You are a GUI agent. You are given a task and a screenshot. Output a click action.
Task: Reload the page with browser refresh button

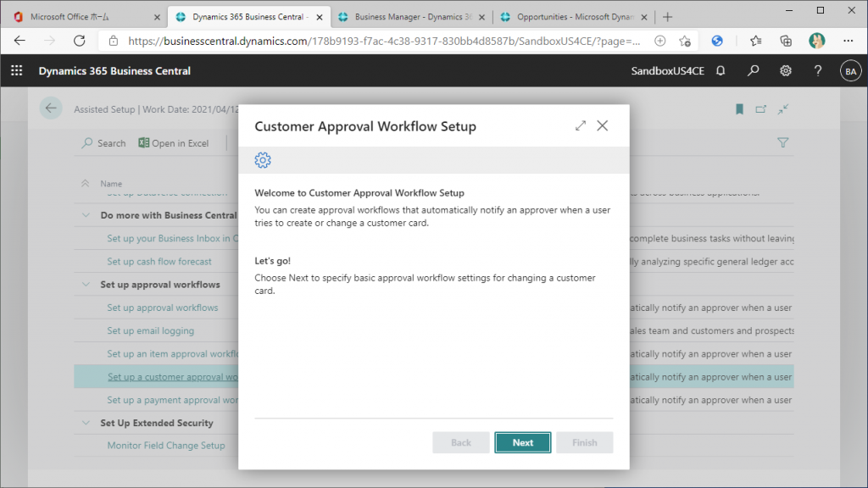point(80,41)
